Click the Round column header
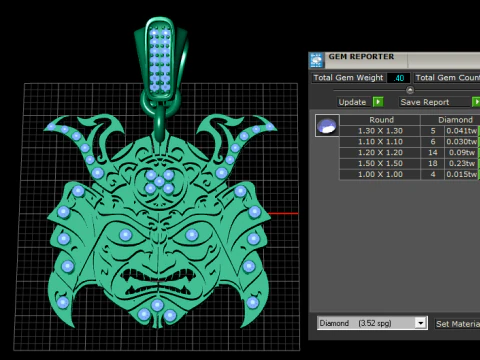 380,120
